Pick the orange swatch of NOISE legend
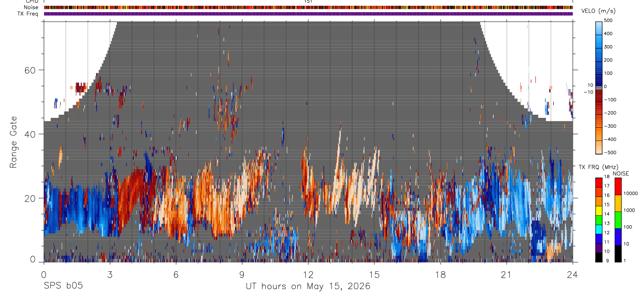 pyautogui.click(x=618, y=203)
